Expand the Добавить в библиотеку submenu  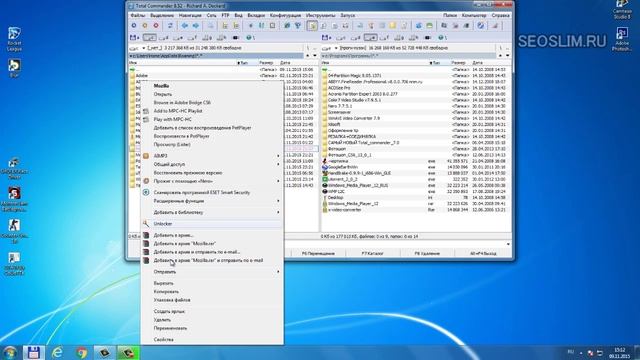point(211,212)
